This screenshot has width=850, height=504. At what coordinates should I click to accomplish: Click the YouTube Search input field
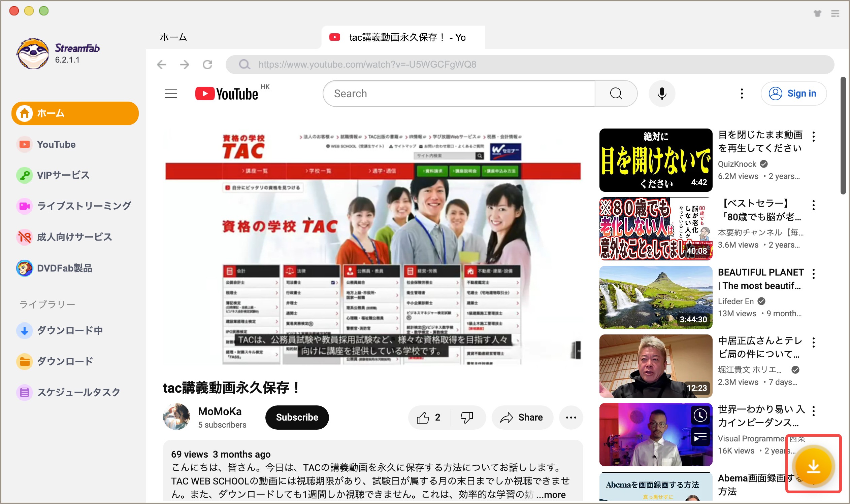(x=459, y=94)
